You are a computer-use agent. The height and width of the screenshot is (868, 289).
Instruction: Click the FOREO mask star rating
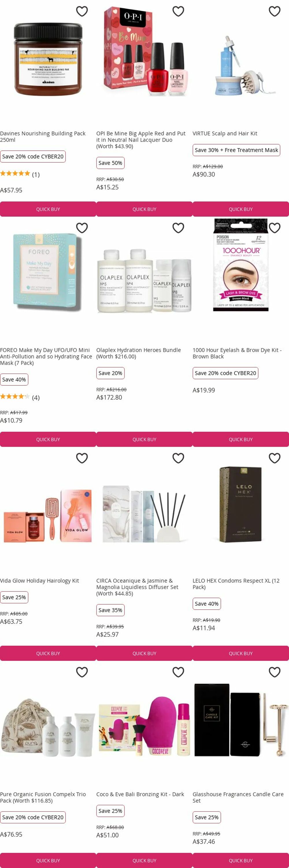point(15,397)
